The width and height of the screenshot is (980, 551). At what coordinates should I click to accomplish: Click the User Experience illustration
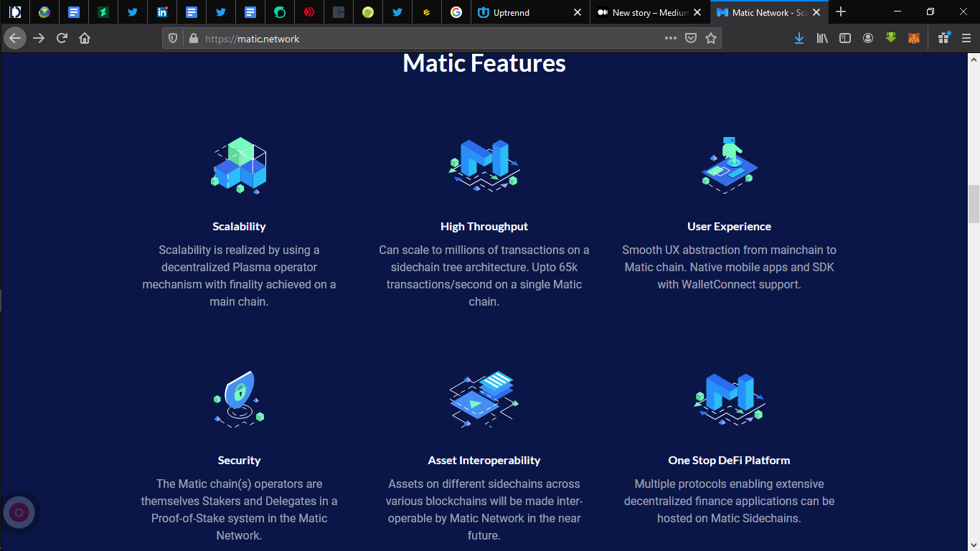click(x=729, y=166)
